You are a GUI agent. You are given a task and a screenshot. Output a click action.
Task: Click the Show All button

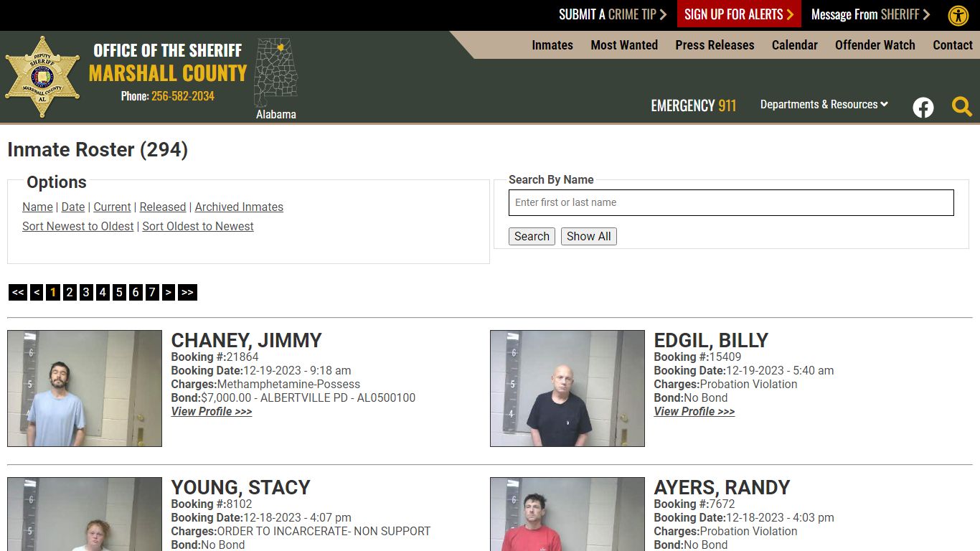click(589, 236)
